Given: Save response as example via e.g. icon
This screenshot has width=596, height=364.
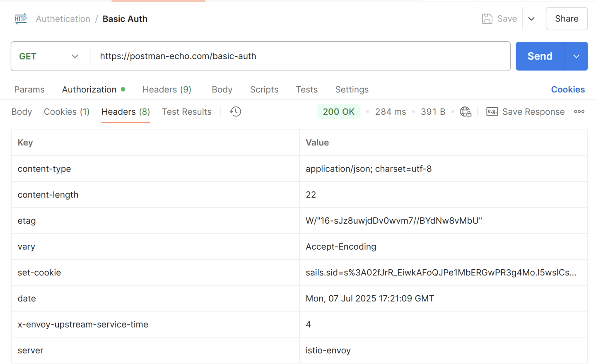Looking at the screenshot, I should pyautogui.click(x=492, y=111).
